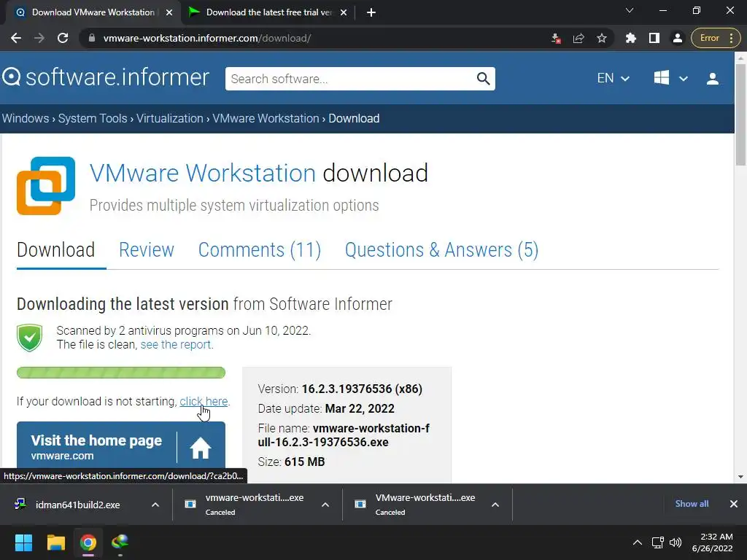Click the Error update button in Chrome
Screen dimensions: 747x560
[715, 38]
